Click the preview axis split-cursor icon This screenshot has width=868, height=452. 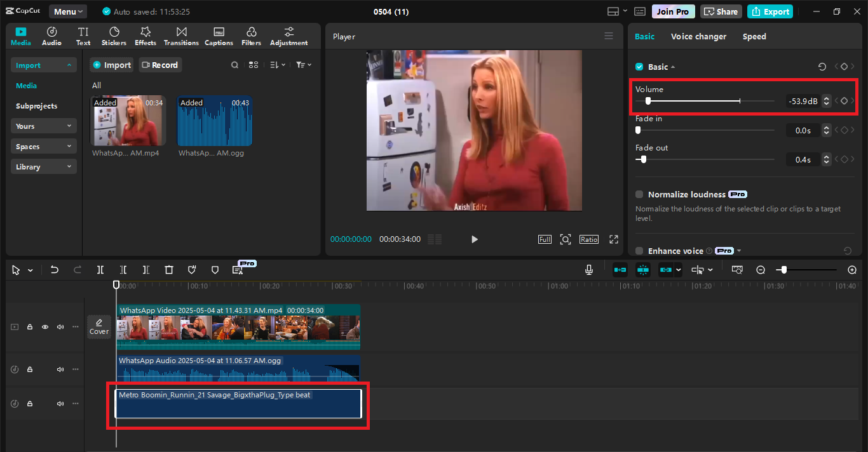(x=698, y=270)
